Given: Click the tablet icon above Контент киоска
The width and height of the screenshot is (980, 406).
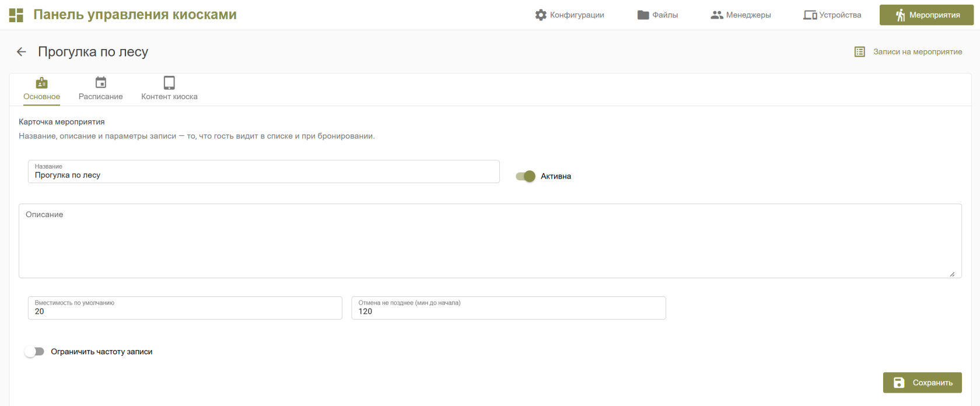Looking at the screenshot, I should tap(169, 83).
